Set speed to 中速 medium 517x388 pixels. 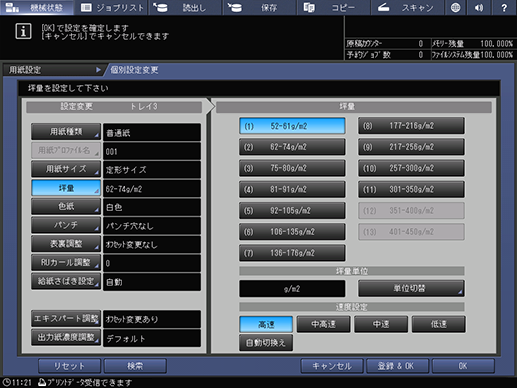tap(381, 324)
